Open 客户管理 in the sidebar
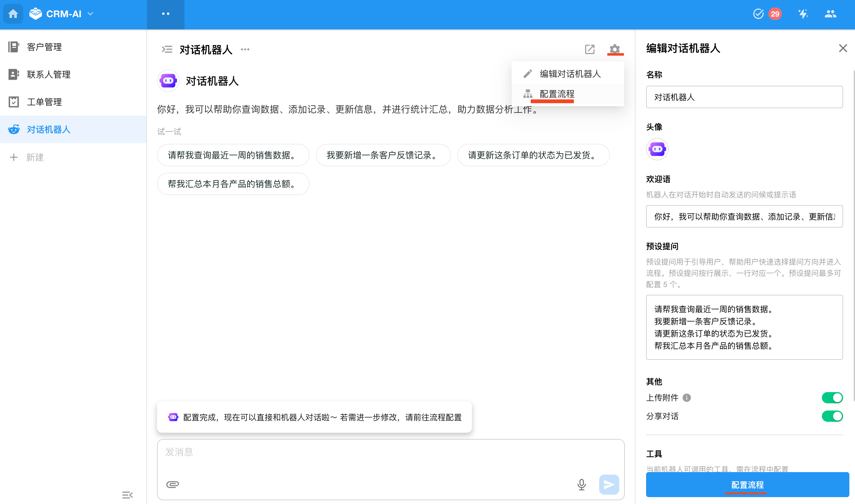The height and width of the screenshot is (504, 855). click(x=44, y=47)
